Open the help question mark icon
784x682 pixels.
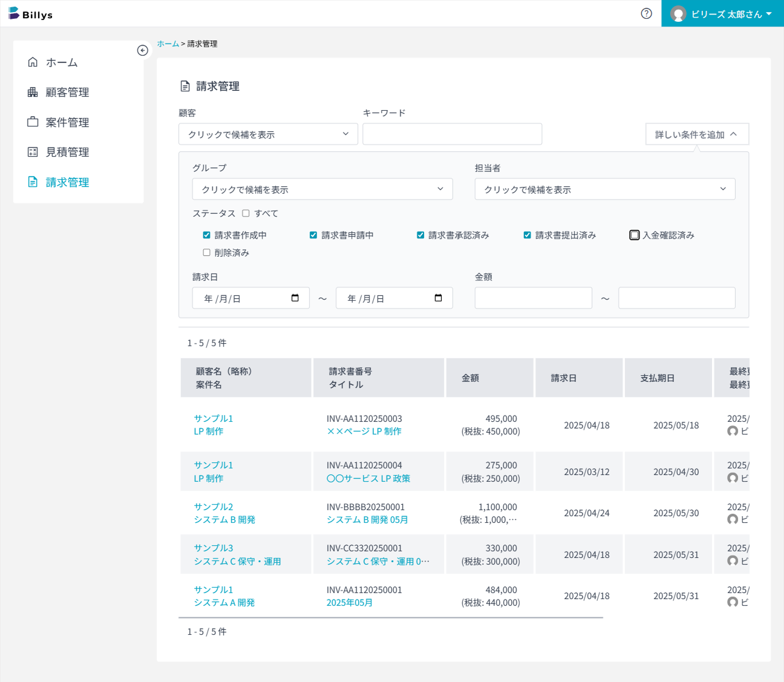pos(647,13)
